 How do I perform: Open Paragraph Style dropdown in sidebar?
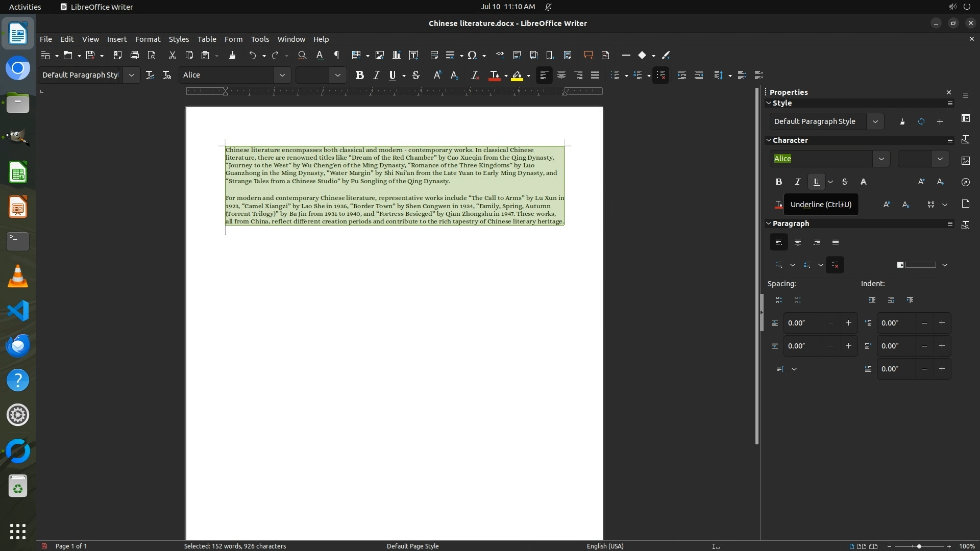pyautogui.click(x=875, y=121)
